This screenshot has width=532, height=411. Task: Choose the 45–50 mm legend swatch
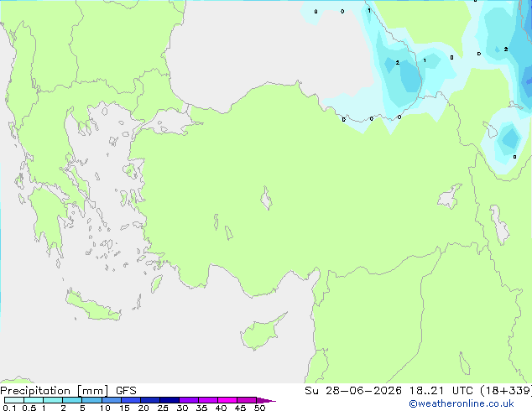247,400
